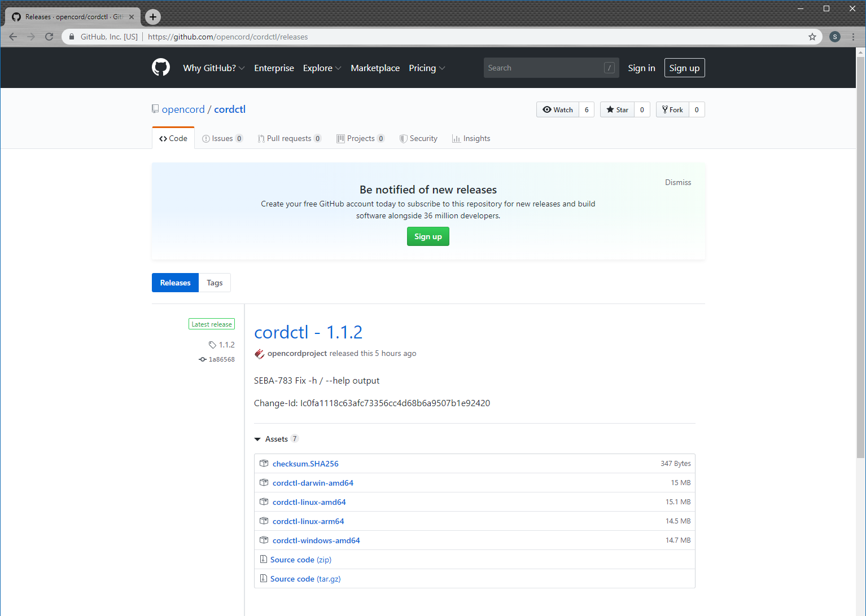Download cordctl-linux-amd64 binary

pos(309,502)
